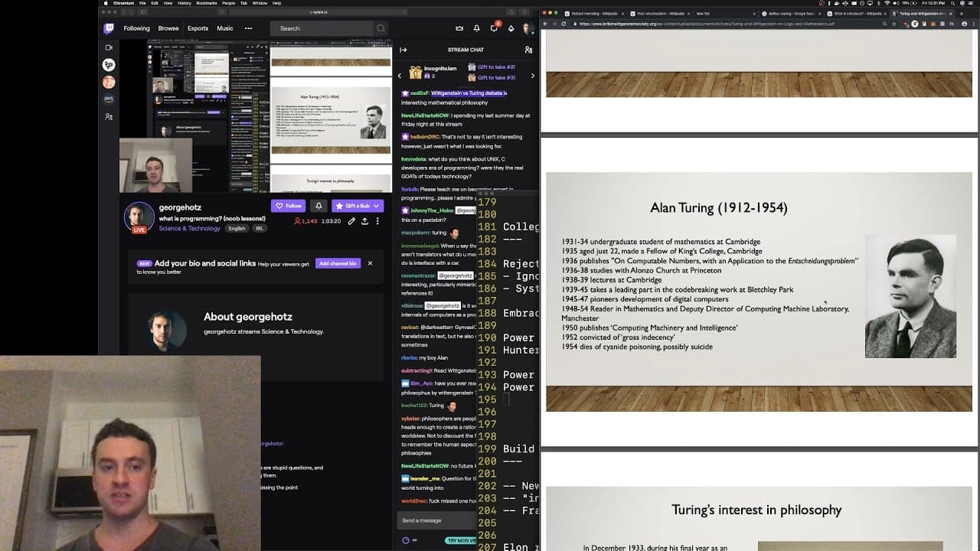Click username ced0xF in chat

click(x=418, y=93)
